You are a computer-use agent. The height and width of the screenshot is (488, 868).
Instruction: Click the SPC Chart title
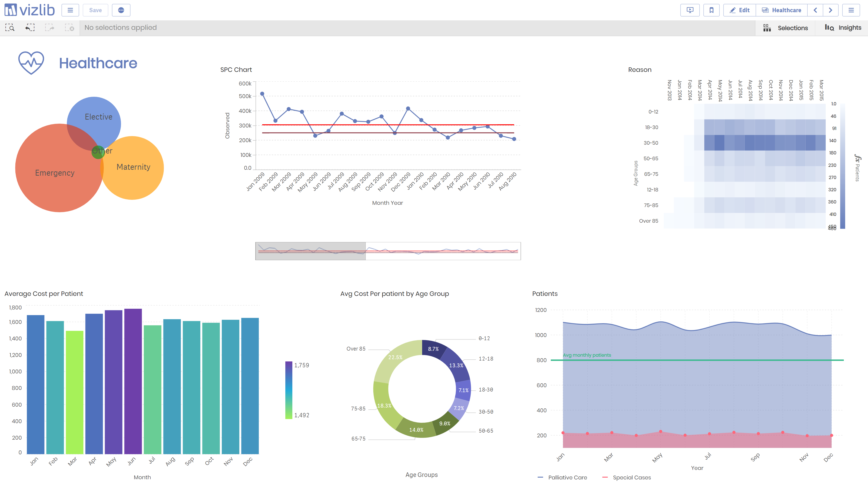pyautogui.click(x=236, y=70)
